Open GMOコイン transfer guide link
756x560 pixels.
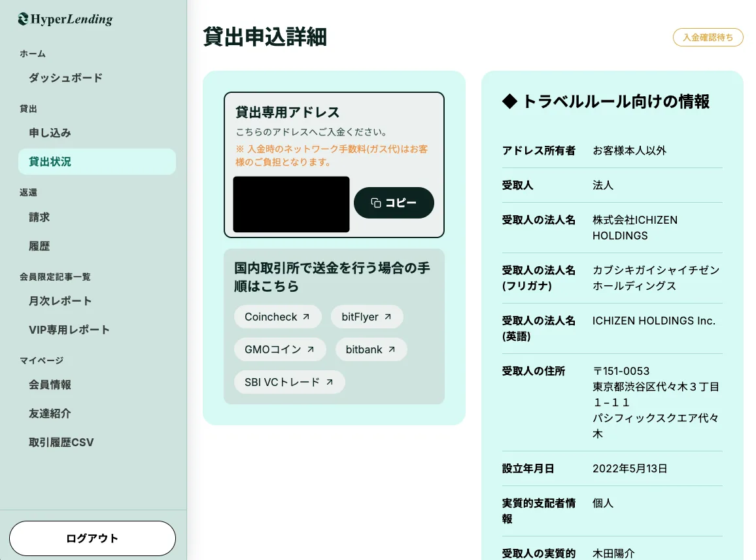[x=280, y=349]
